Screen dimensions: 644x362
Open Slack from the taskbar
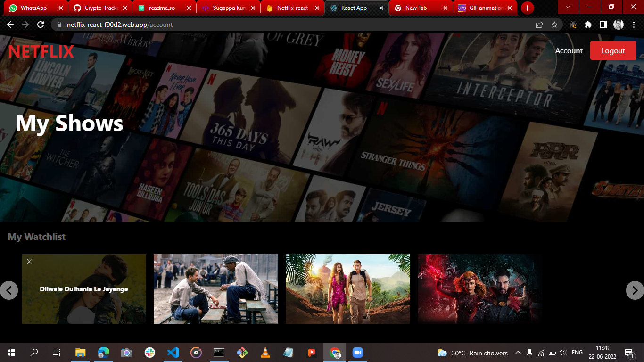[x=150, y=353]
